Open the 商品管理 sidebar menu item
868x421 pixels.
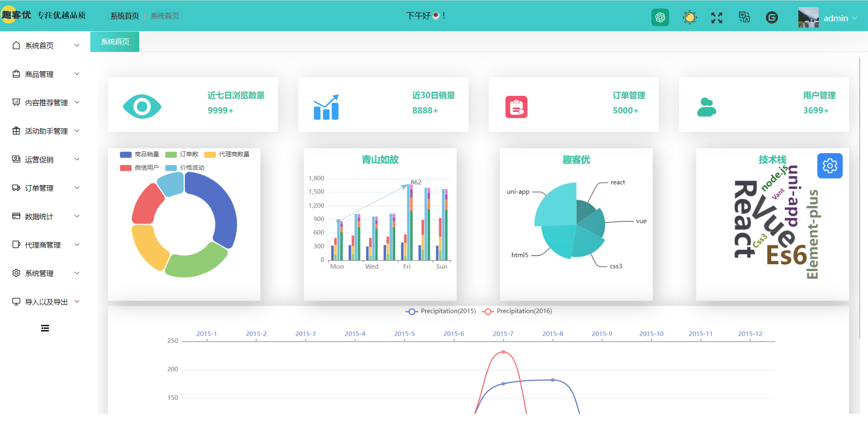[x=45, y=74]
